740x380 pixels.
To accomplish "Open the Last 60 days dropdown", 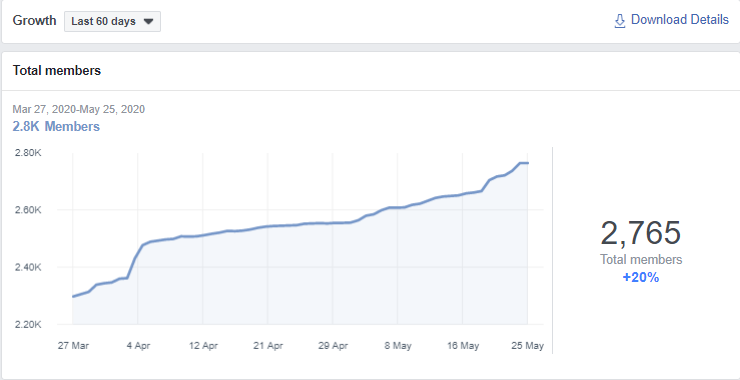I will pos(112,22).
